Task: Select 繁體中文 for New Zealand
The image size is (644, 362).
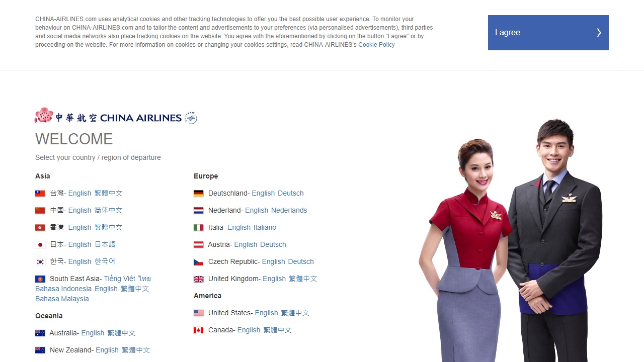Action: point(136,350)
